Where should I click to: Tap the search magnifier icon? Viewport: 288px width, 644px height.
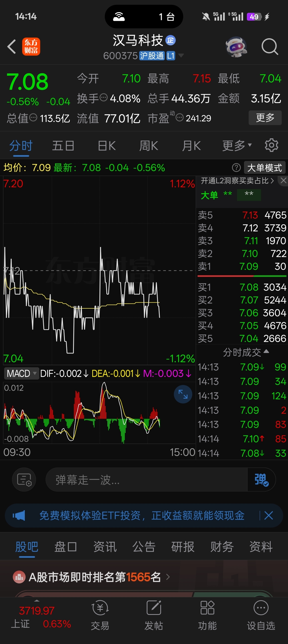pos(270,47)
